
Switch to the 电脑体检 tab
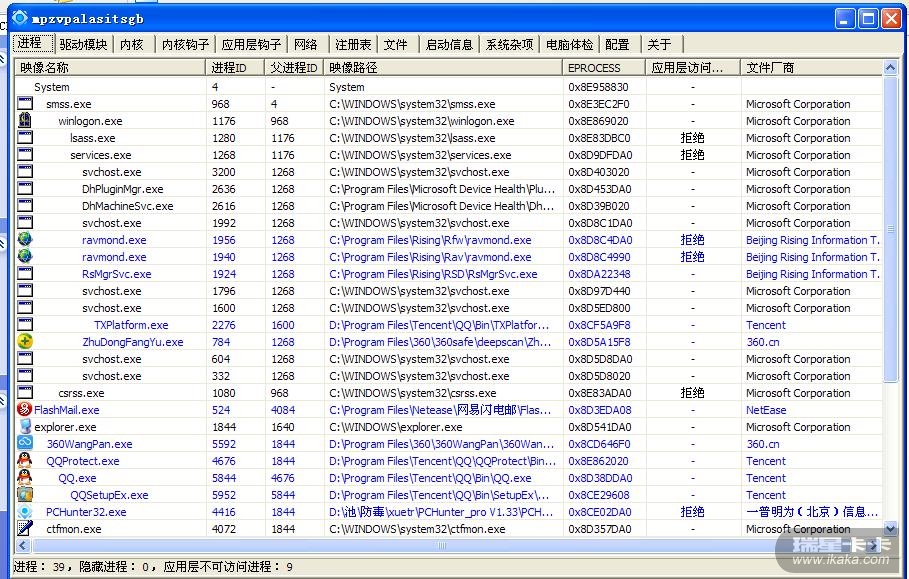570,44
